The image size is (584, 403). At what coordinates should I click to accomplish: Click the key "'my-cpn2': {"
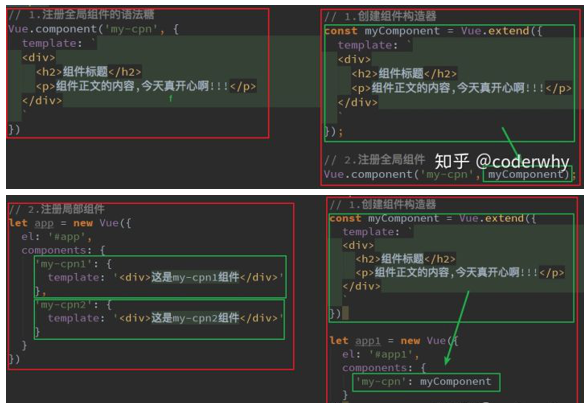tap(73, 305)
